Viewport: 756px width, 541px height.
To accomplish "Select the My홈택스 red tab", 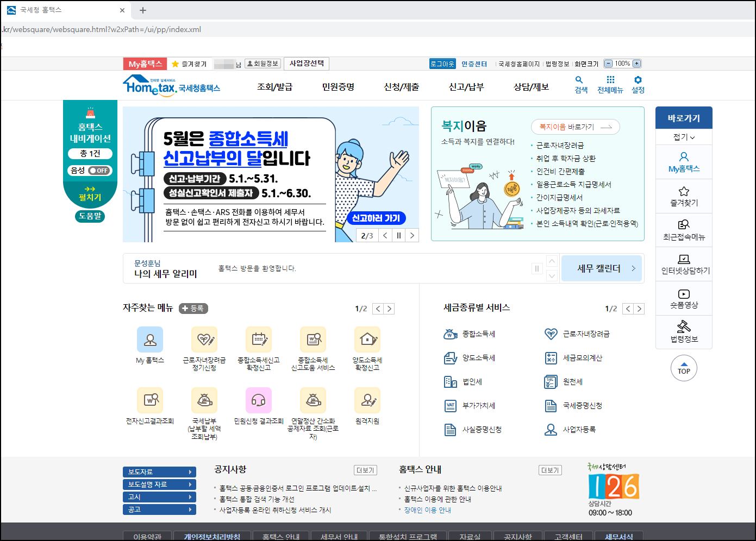I will (x=145, y=64).
